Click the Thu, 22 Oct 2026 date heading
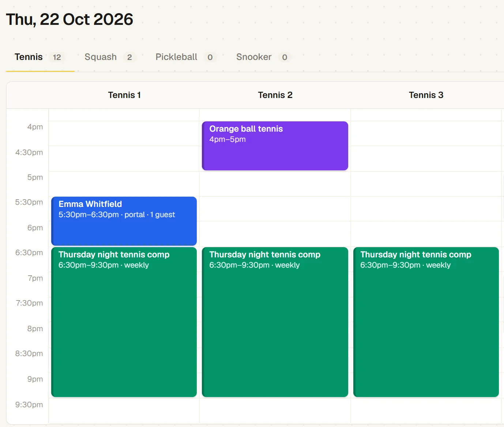 69,19
